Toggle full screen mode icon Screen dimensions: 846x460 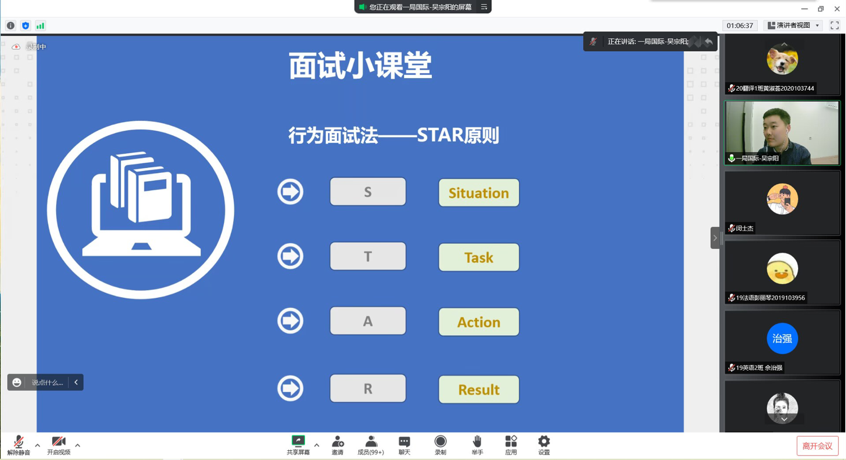(834, 26)
